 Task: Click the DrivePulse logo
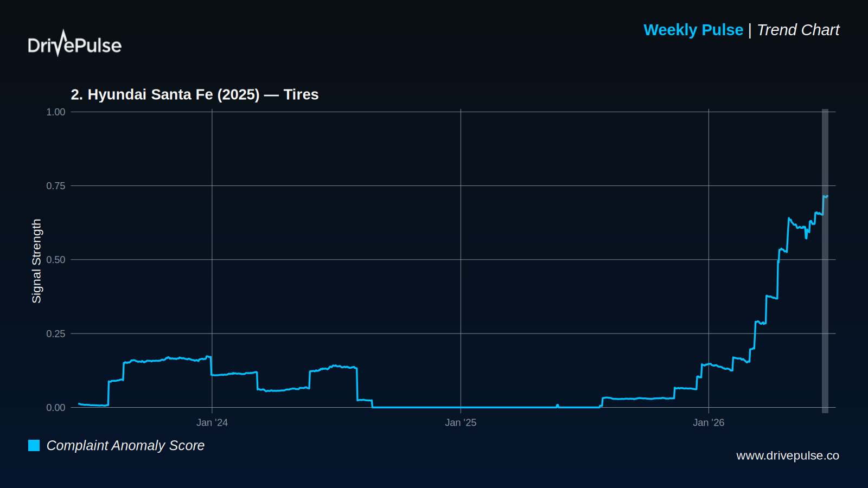(75, 43)
